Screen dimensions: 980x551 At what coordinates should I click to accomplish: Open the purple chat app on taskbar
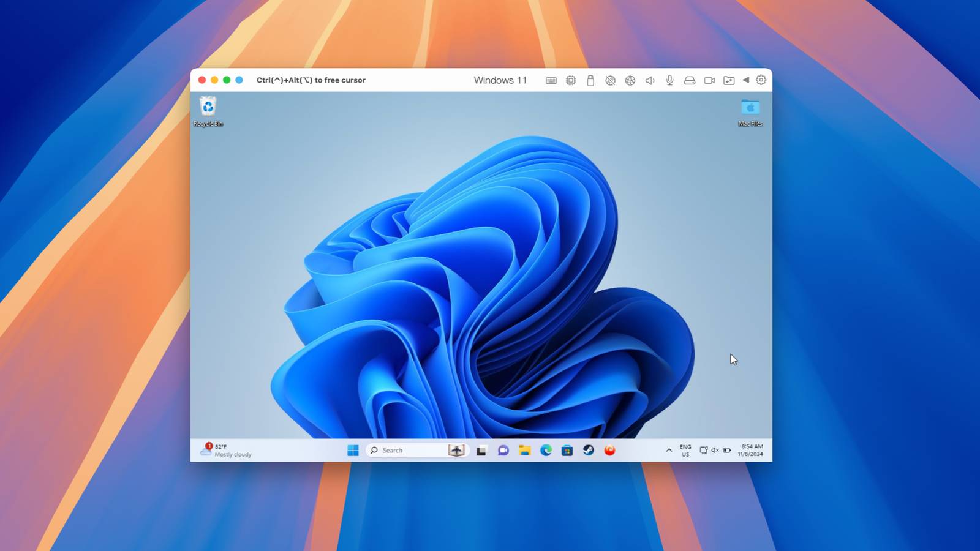point(503,451)
